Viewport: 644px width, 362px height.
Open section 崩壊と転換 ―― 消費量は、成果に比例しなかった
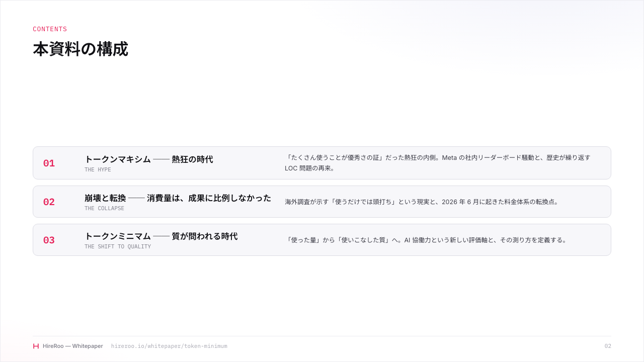point(178,198)
